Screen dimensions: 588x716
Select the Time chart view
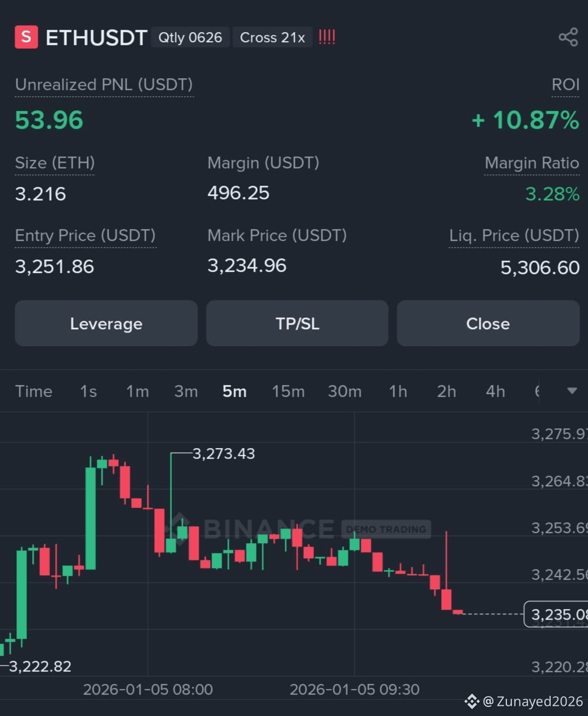coord(34,391)
